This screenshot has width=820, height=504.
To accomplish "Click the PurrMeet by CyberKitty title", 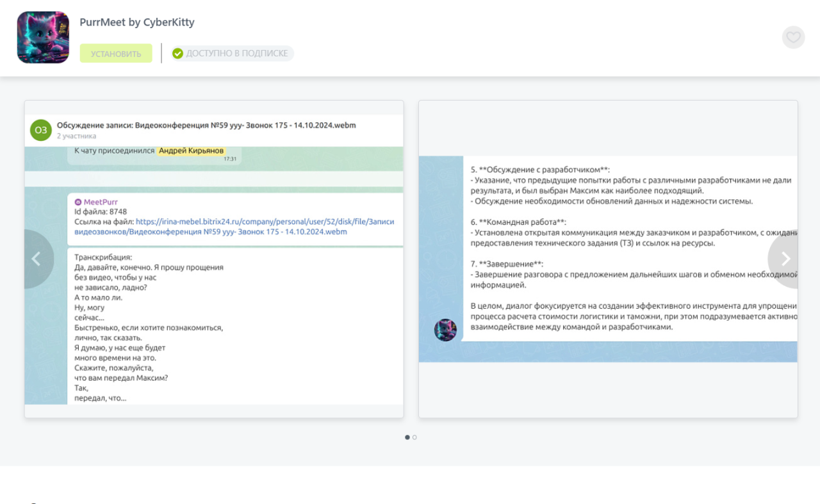I will coord(137,22).
